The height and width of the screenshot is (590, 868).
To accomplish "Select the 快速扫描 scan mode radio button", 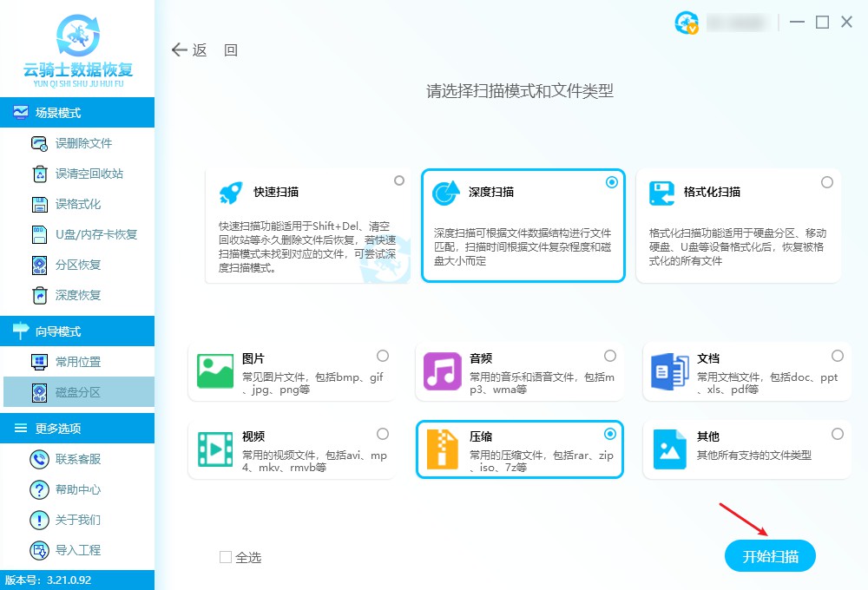I will tap(399, 180).
